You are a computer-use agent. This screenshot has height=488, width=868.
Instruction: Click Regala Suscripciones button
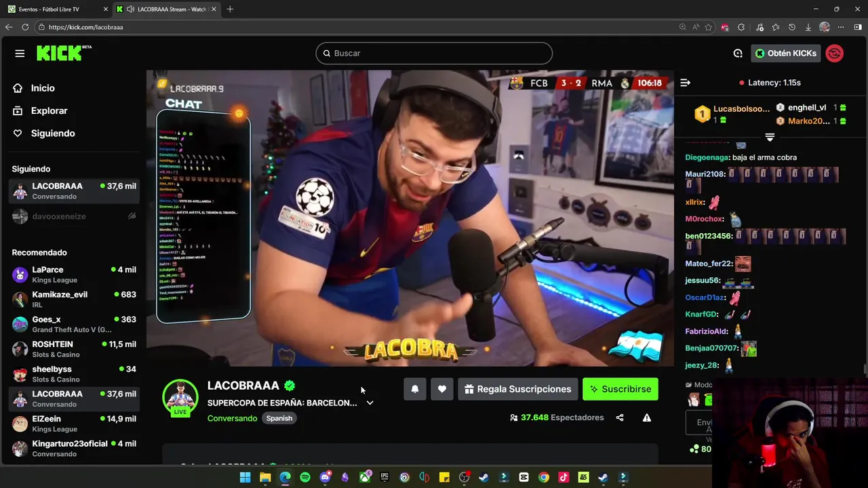(x=518, y=389)
